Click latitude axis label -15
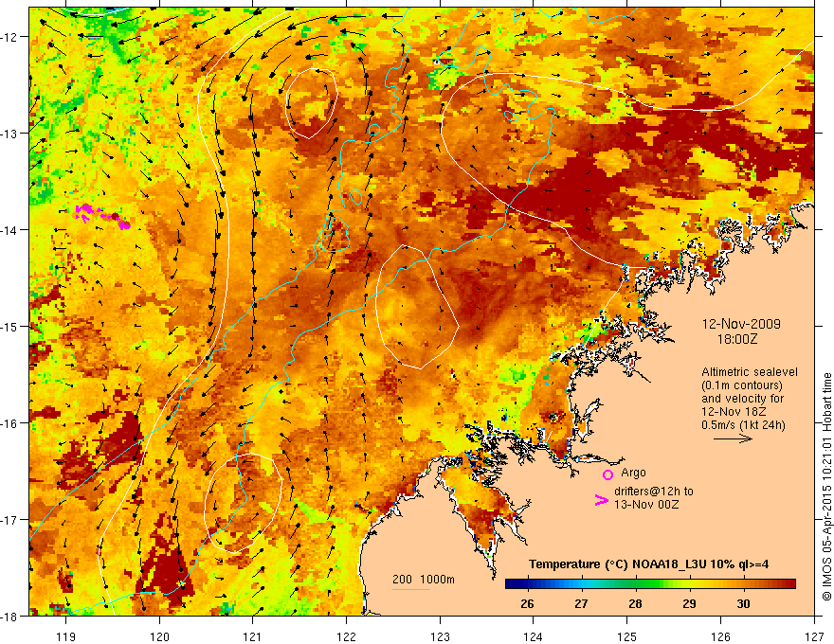This screenshot has height=644, width=834. pos(9,327)
